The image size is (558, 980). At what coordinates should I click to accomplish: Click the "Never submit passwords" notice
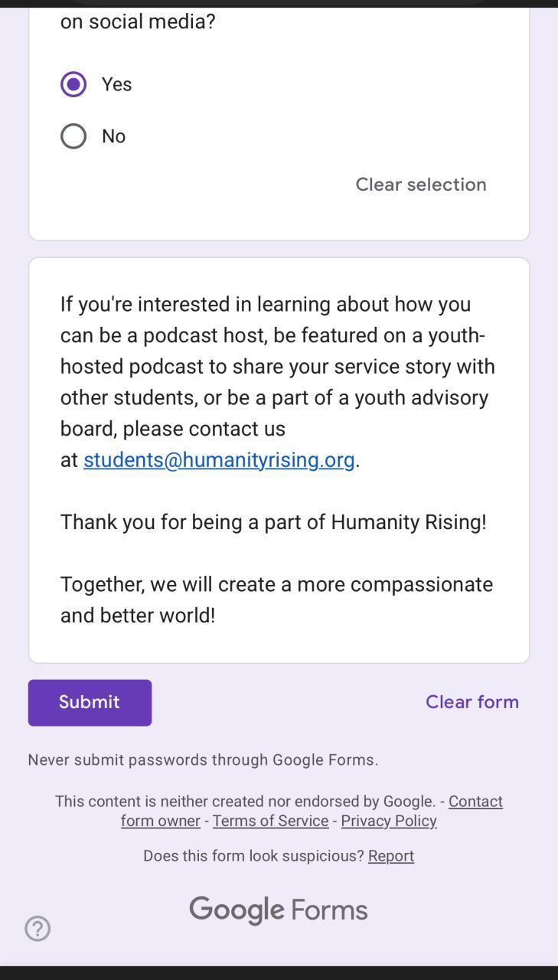203,759
